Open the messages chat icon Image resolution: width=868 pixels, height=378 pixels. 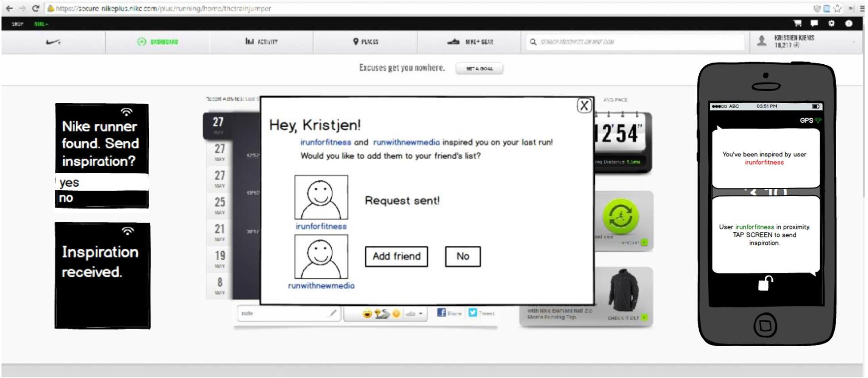(814, 23)
